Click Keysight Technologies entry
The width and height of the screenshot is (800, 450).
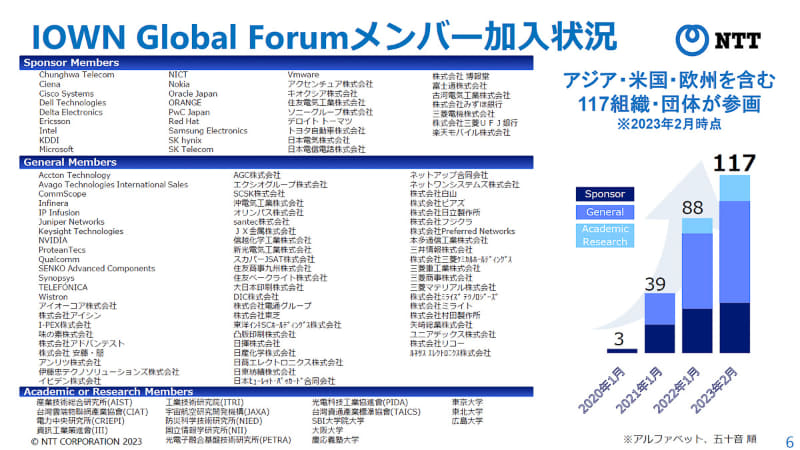pos(81,231)
